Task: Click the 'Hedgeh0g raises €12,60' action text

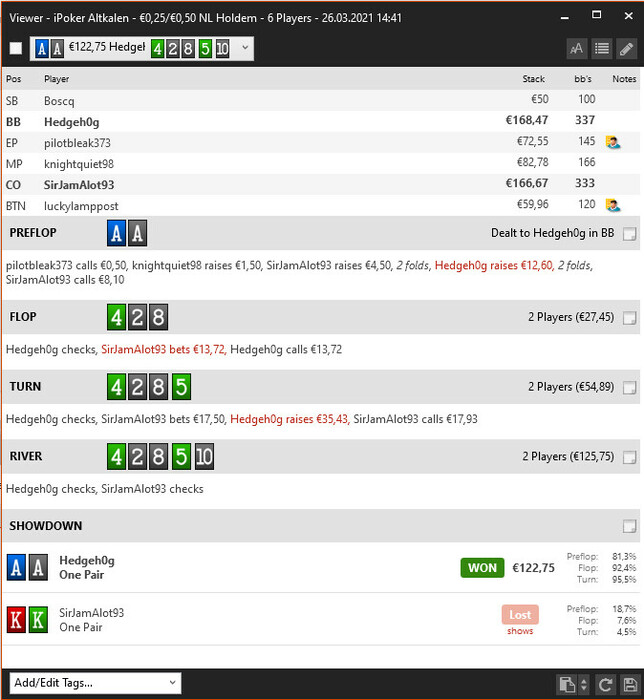Action: (494, 266)
